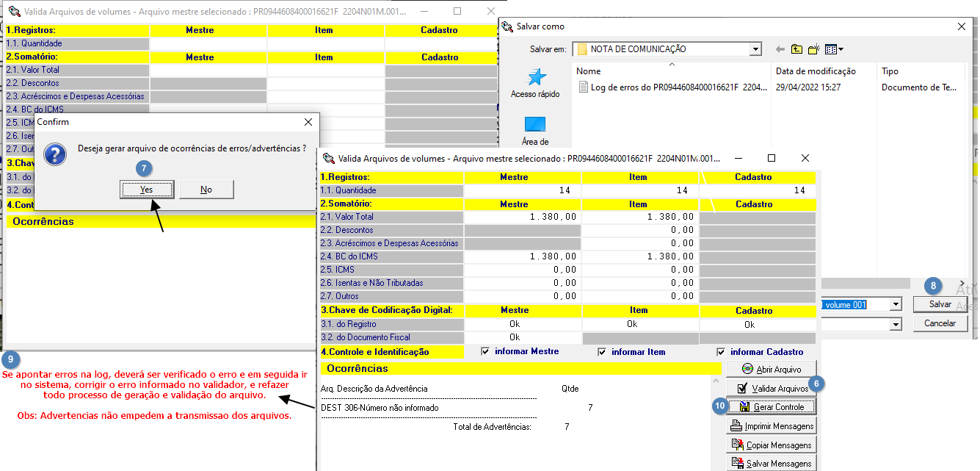Click 2.6. Isentas e Não Tributadas label
Viewport: 980px width, 471px height.
391,283
